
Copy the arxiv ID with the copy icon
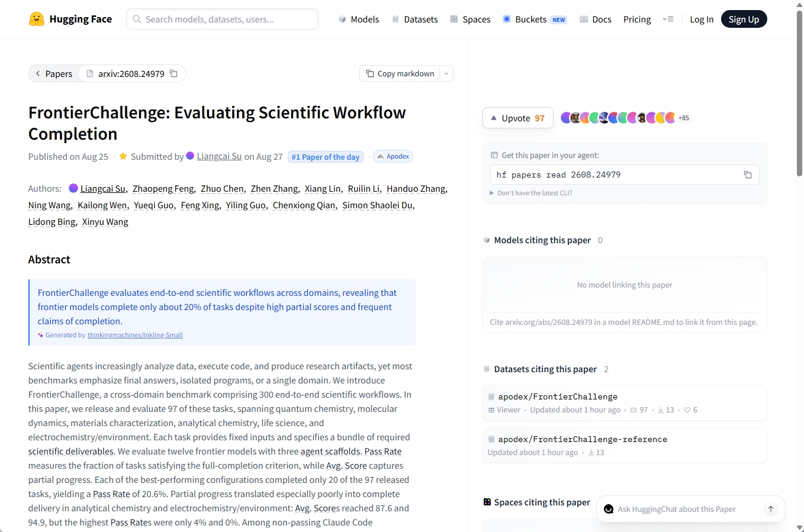pos(173,73)
